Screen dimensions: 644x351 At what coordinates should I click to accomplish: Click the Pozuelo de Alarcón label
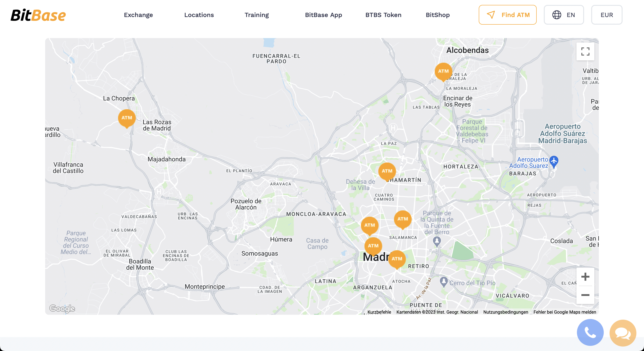[x=246, y=204]
